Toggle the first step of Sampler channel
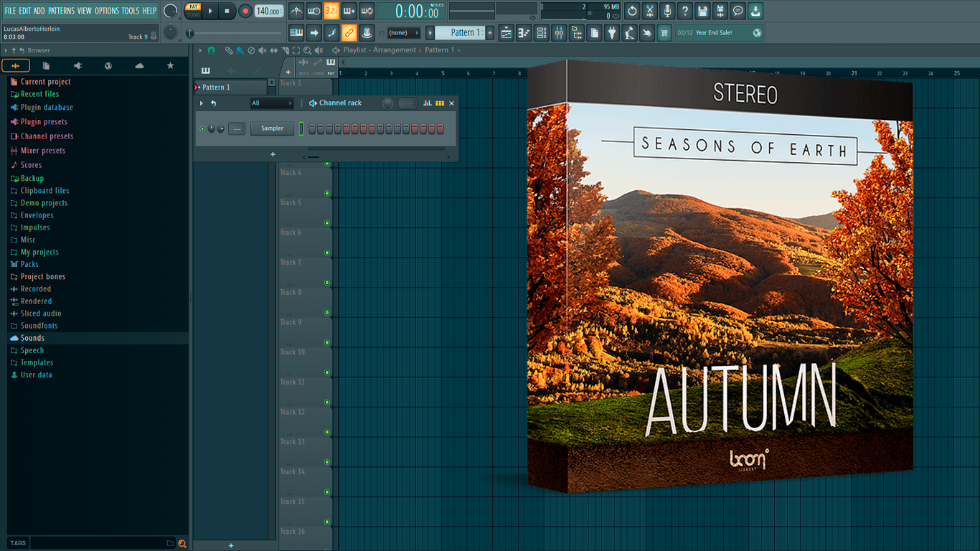This screenshot has width=980, height=551. 312,128
